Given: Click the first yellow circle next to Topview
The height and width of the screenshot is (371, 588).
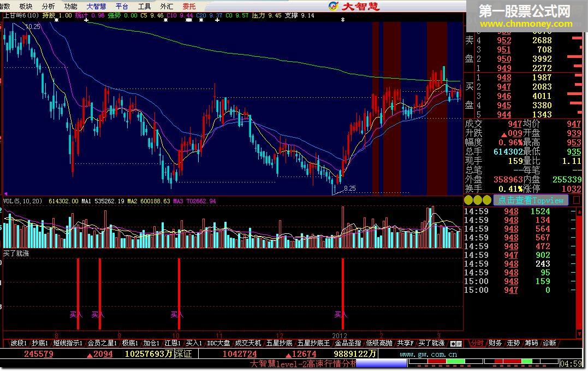Looking at the screenshot, I should [469, 200].
